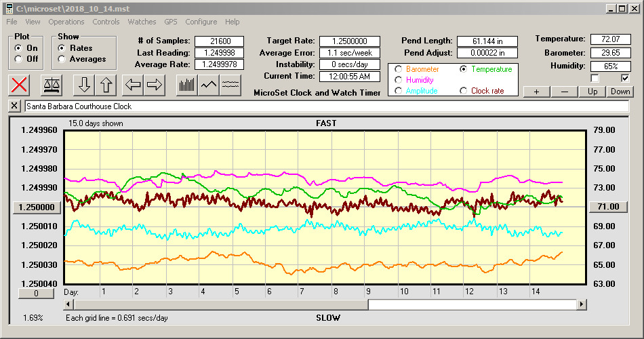Click the Current Time field

(x=350, y=77)
